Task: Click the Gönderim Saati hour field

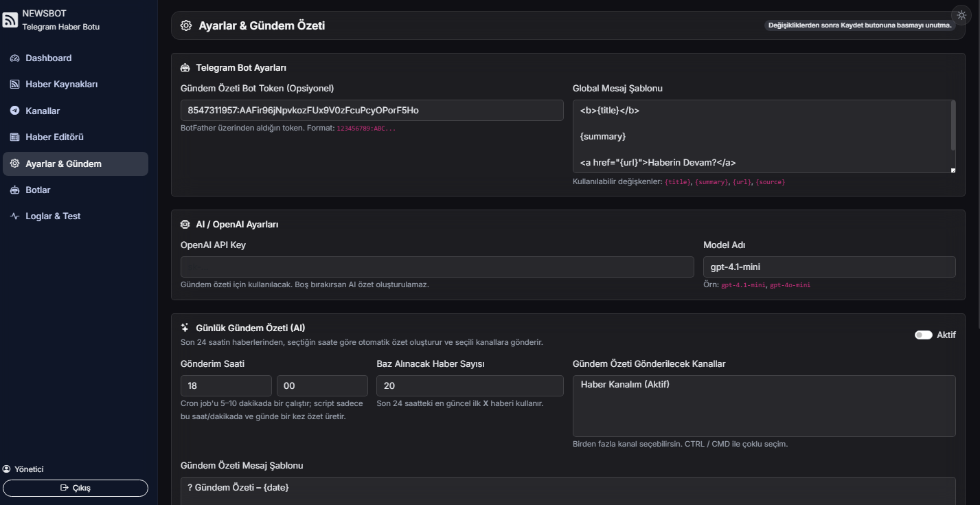Action: point(226,386)
